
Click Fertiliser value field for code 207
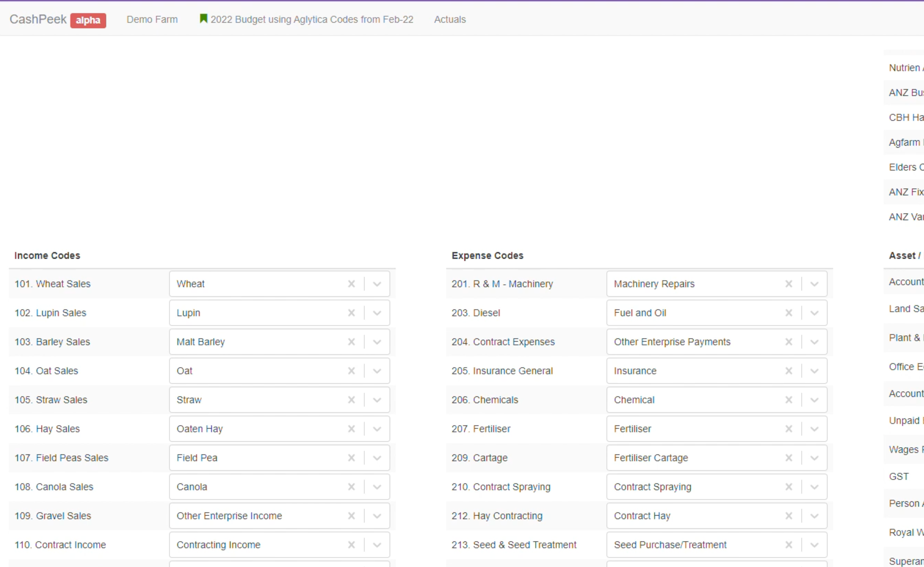tap(716, 429)
